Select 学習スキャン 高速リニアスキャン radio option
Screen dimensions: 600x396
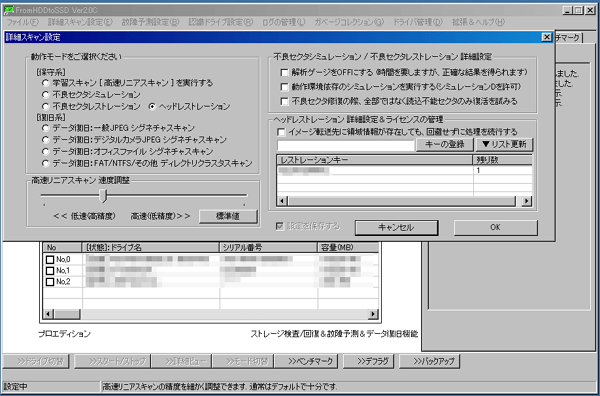pos(46,83)
